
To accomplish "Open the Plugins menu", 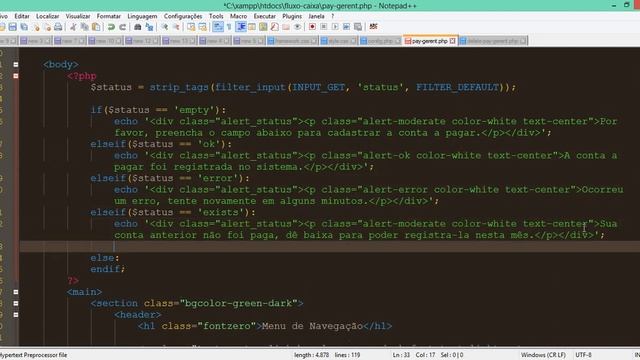I will coord(292,16).
